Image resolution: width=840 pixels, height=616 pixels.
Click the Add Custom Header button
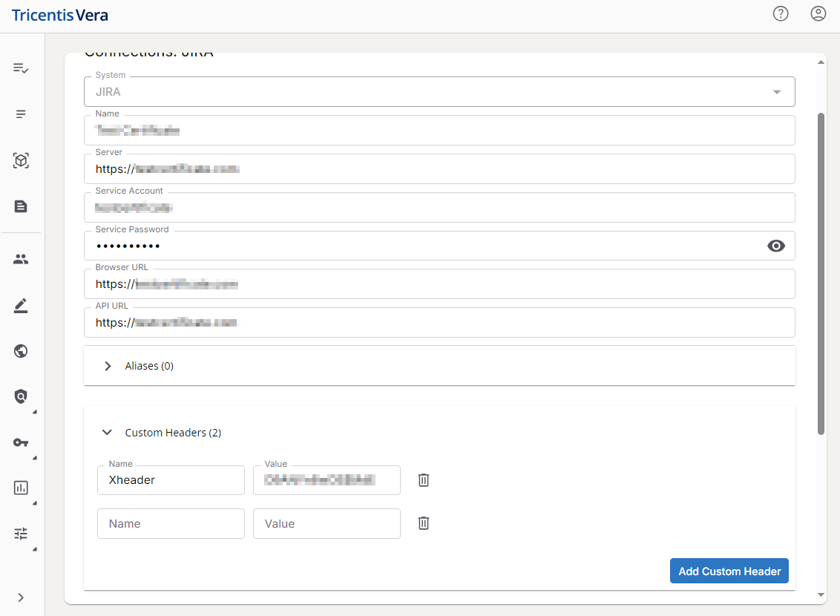729,571
